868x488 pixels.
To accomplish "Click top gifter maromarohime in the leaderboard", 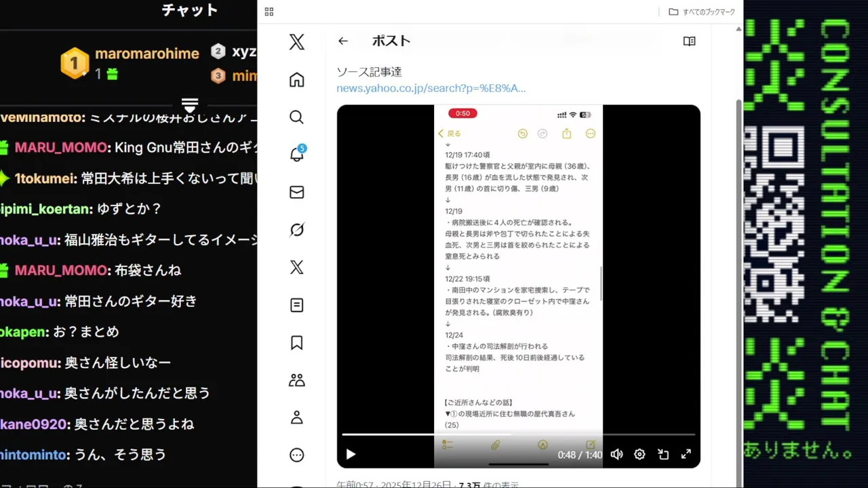I will [147, 54].
